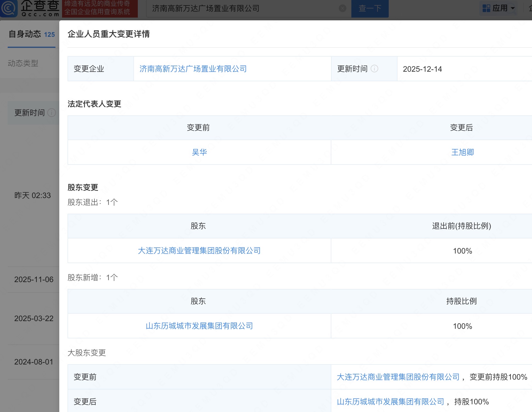Select the 2024-08-01 timeline entry
The height and width of the screenshot is (412, 532).
pyautogui.click(x=34, y=362)
